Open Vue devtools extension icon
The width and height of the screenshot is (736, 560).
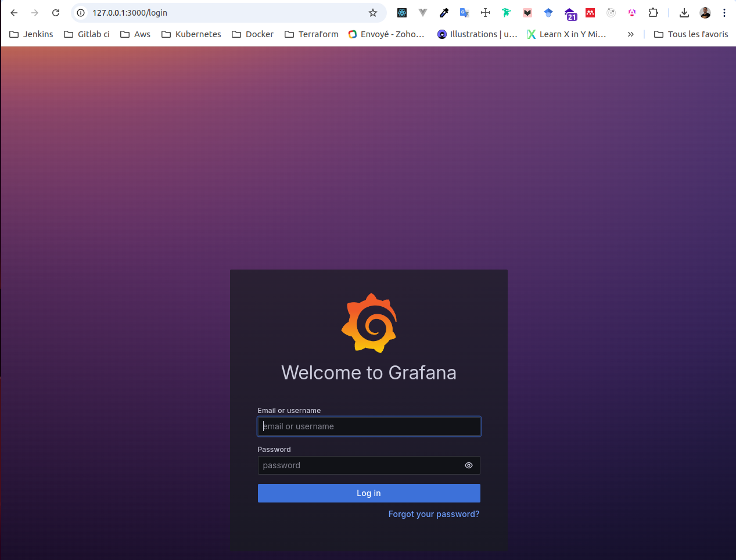pos(423,13)
